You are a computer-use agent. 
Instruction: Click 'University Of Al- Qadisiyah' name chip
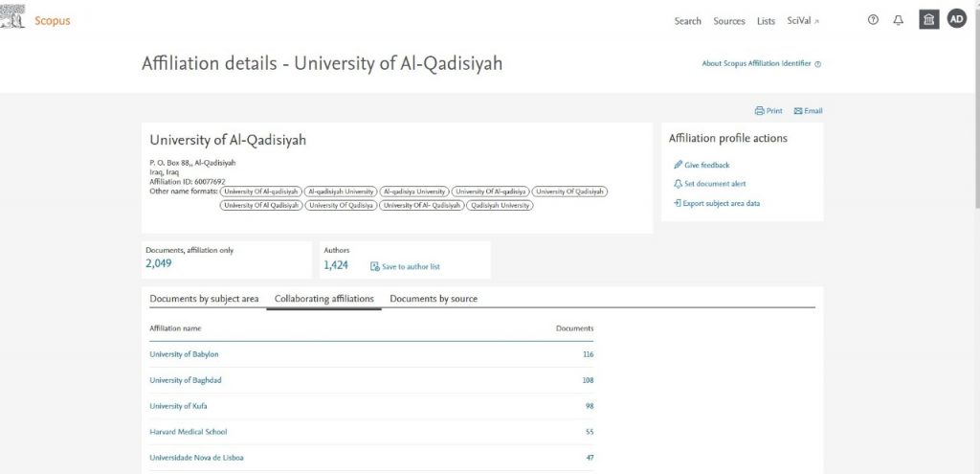click(x=421, y=205)
